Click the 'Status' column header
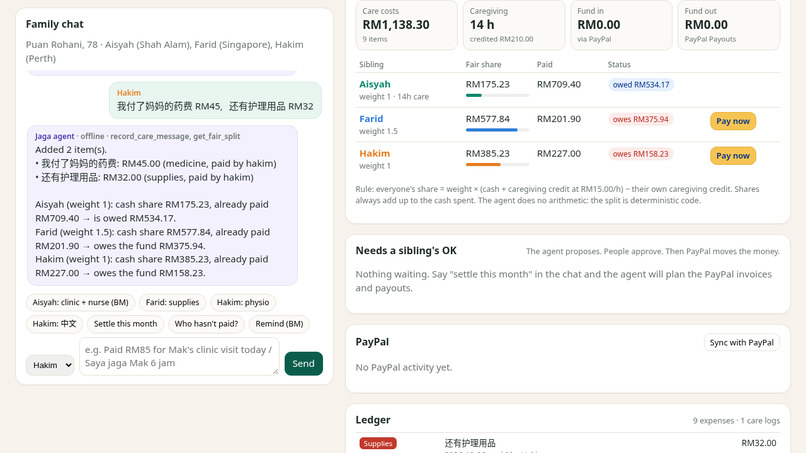 click(x=619, y=65)
